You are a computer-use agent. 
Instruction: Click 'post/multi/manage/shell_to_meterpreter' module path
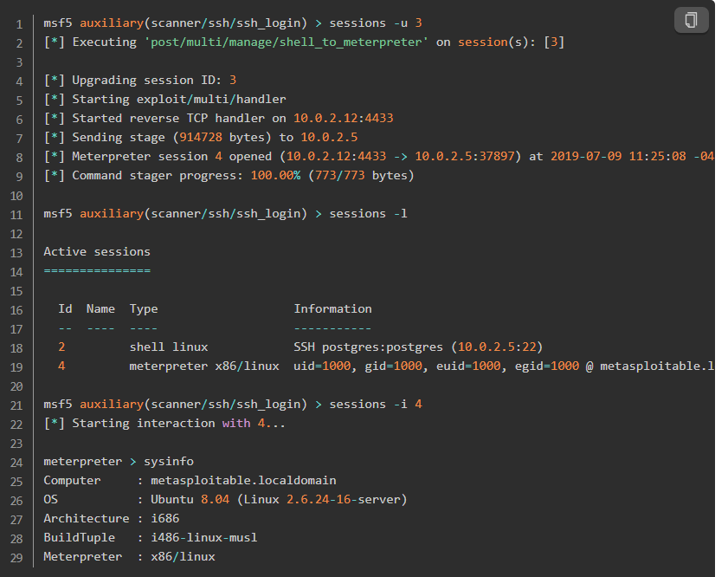pos(287,42)
